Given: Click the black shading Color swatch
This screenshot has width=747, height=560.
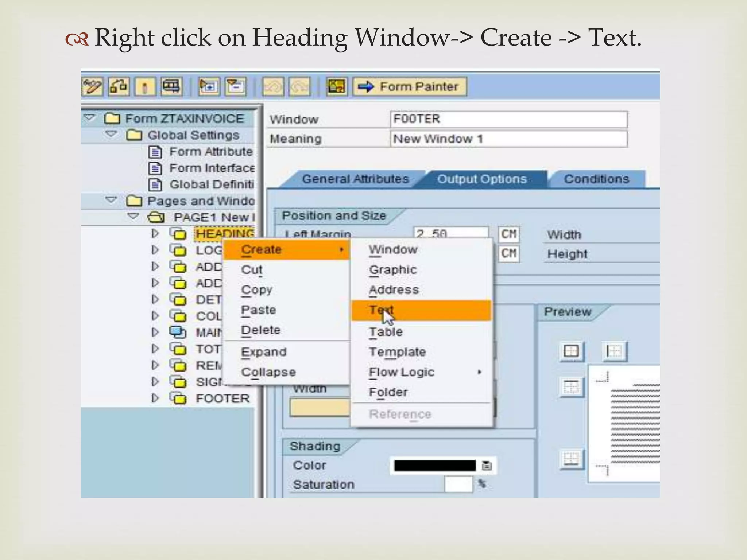Looking at the screenshot, I should tap(435, 466).
